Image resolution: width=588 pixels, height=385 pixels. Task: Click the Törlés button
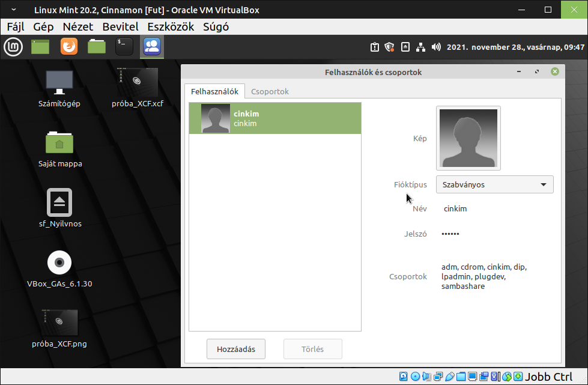[x=313, y=349]
